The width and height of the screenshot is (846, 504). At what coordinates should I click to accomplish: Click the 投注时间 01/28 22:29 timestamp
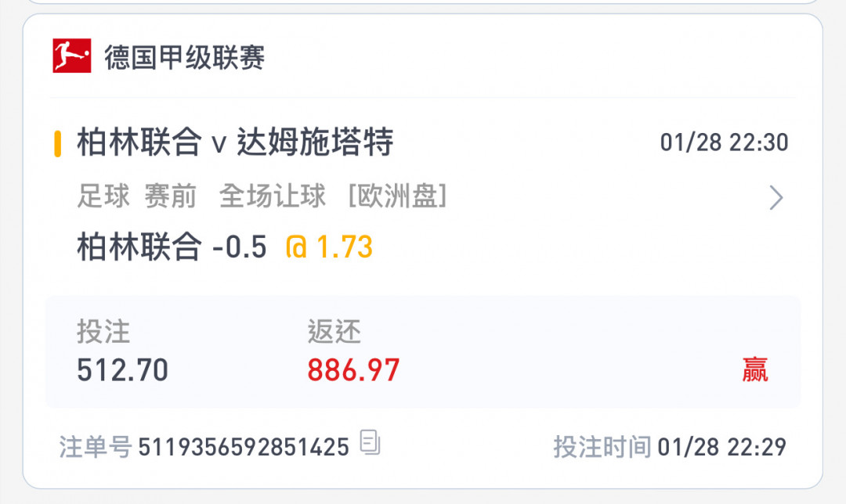(x=670, y=447)
